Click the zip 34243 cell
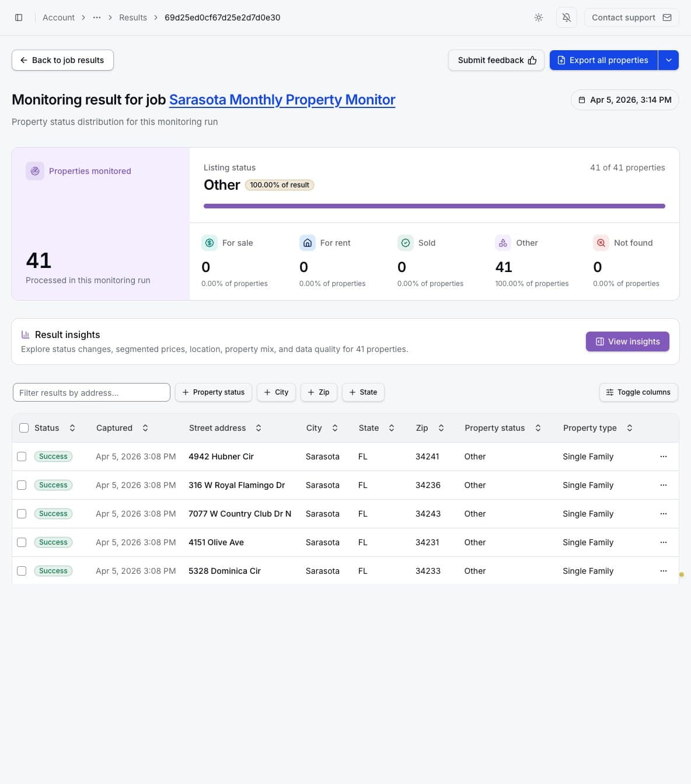The width and height of the screenshot is (691, 784). coord(428,514)
